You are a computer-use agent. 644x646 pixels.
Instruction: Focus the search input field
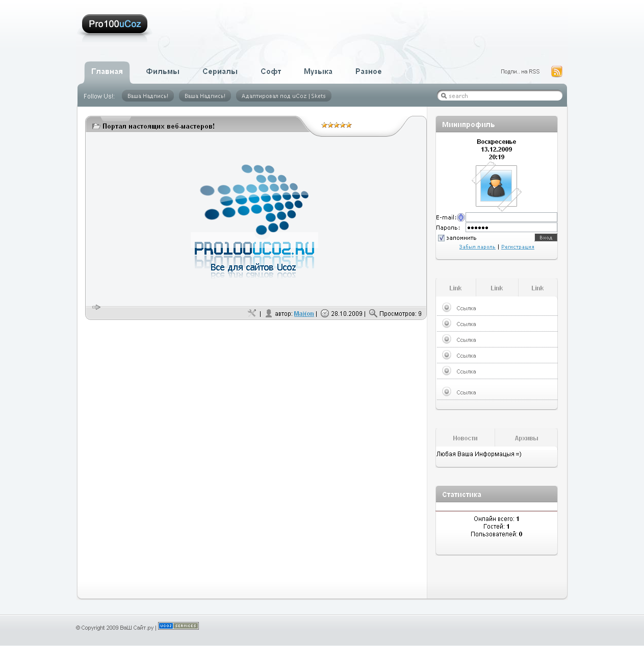click(x=500, y=96)
